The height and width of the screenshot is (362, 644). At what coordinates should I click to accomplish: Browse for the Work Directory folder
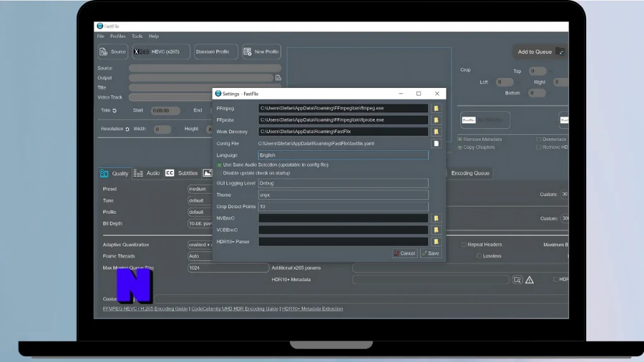(x=436, y=132)
